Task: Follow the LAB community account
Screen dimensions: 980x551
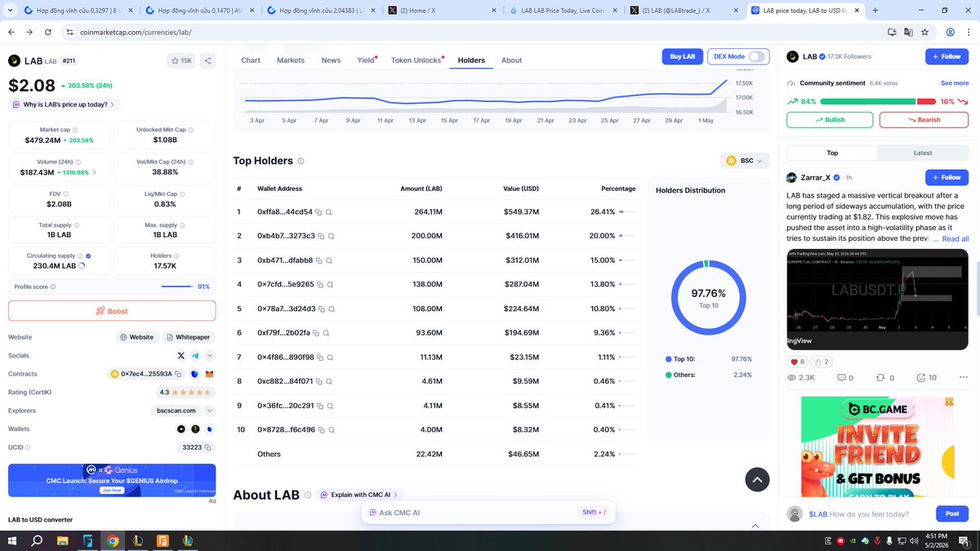Action: pos(947,56)
